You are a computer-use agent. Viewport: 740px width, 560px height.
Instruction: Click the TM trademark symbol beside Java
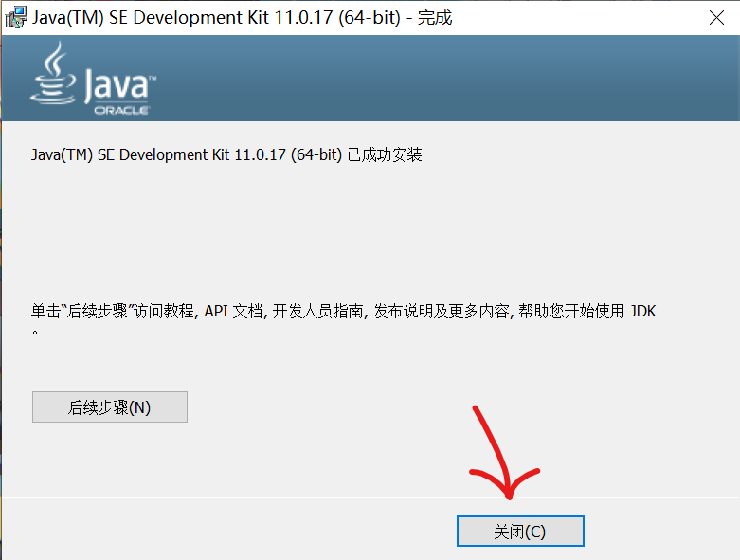153,77
